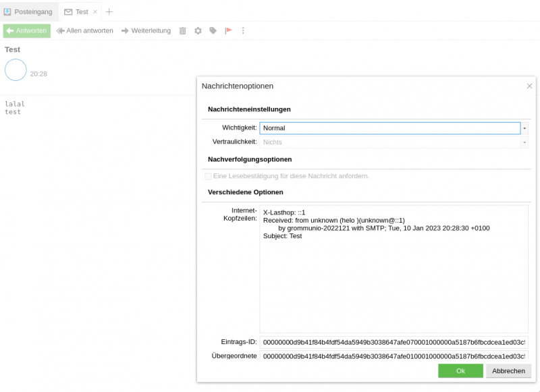Viewport: 540px width, 392px height.
Task: Toggle the Lesebestätigung anfordern checkbox
Action: pyautogui.click(x=208, y=176)
